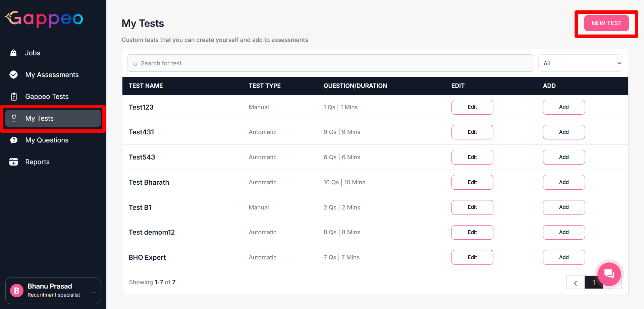Click the Jobs briefcase icon

click(x=13, y=53)
